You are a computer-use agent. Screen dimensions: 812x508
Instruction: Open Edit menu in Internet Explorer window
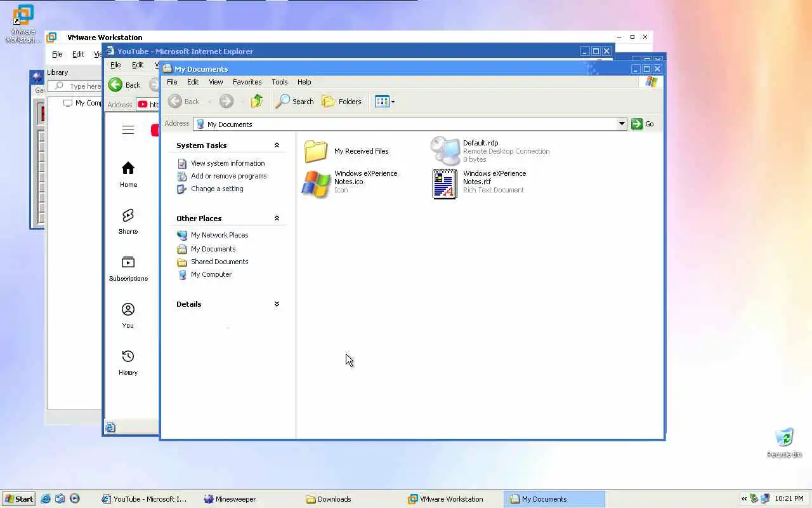tap(138, 65)
